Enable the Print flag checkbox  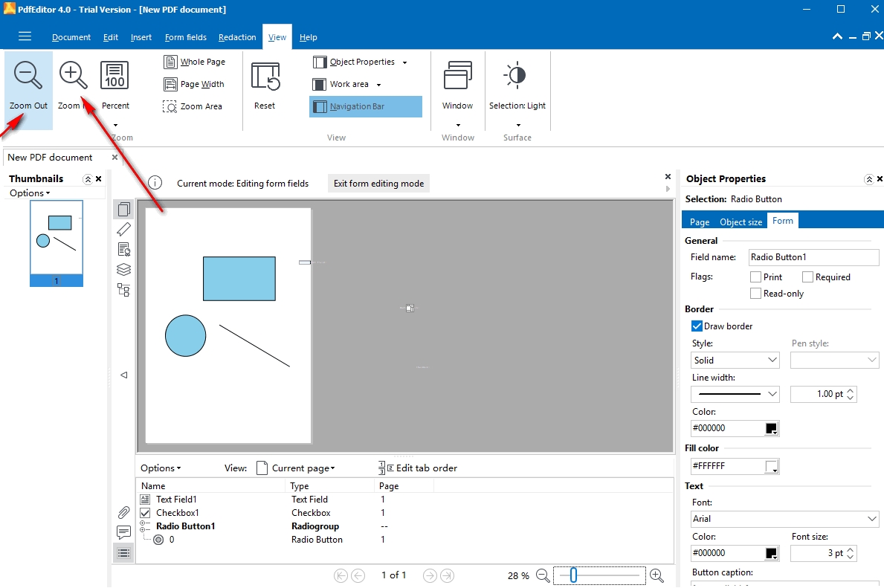pyautogui.click(x=756, y=277)
